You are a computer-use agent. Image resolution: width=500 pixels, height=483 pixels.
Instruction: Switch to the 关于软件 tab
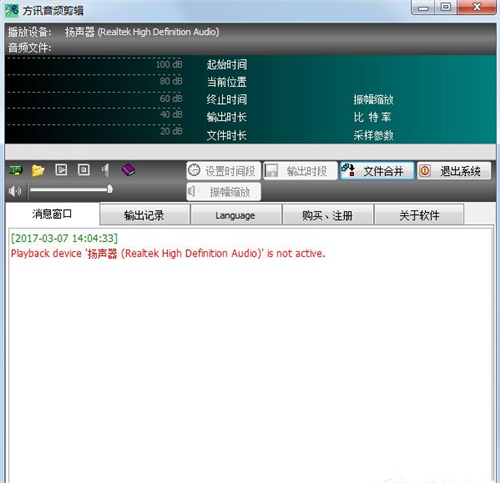419,215
